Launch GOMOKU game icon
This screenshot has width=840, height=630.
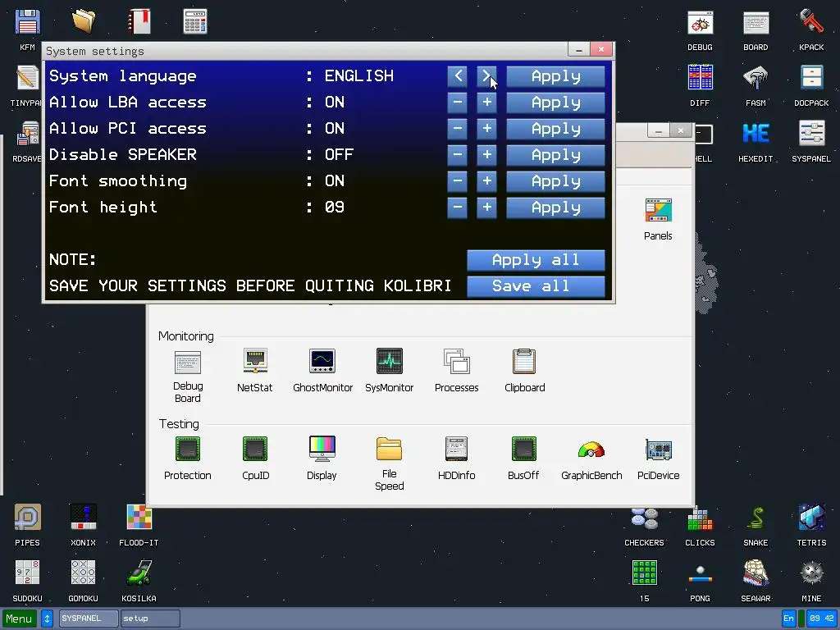pyautogui.click(x=84, y=573)
